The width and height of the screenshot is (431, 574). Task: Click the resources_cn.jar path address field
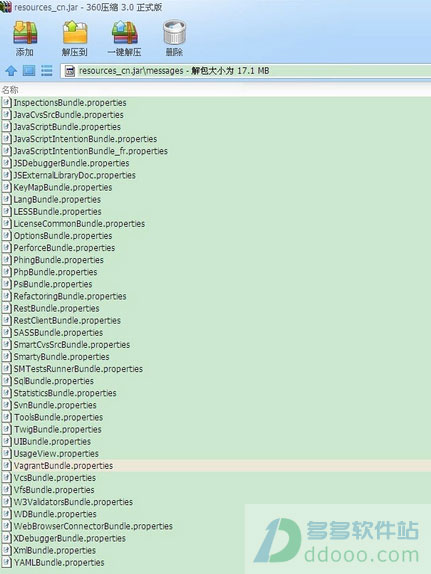pos(245,71)
